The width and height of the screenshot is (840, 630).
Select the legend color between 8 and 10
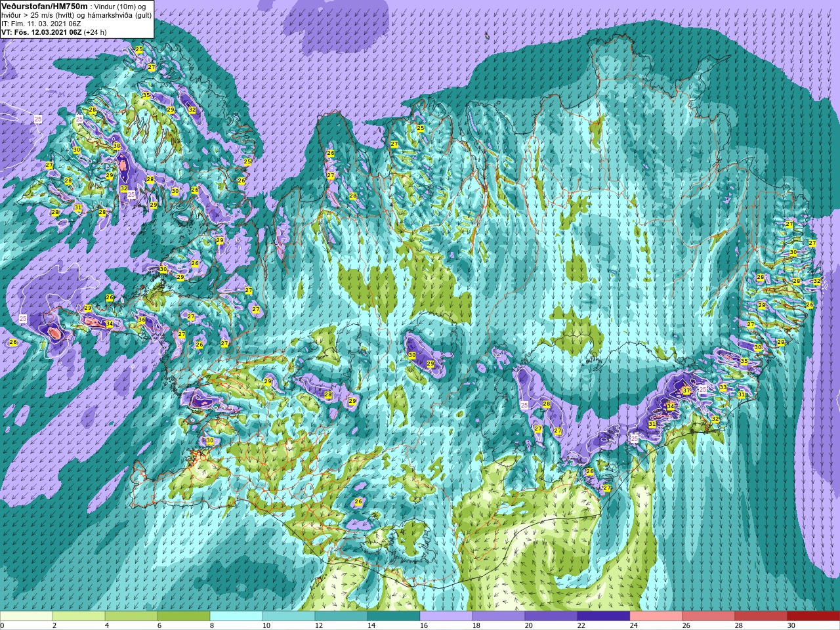[x=236, y=616]
